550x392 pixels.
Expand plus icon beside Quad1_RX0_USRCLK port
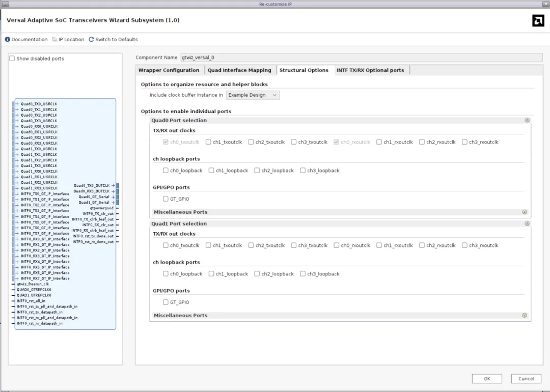point(17,172)
